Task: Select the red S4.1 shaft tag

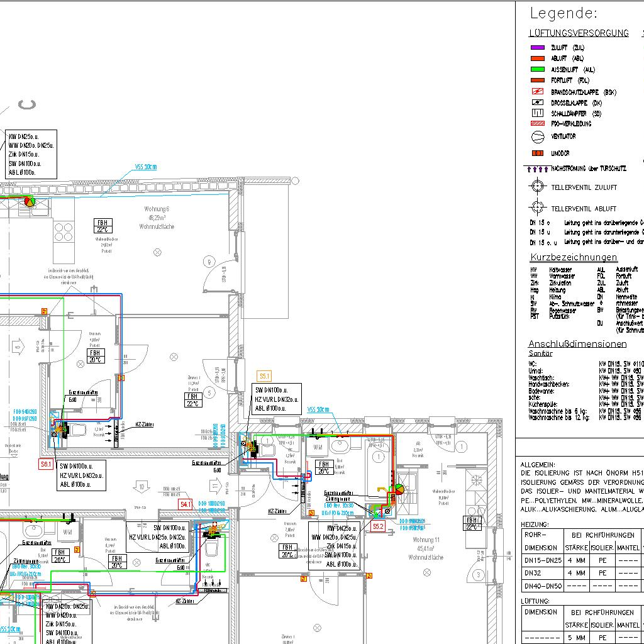Action: tap(186, 504)
